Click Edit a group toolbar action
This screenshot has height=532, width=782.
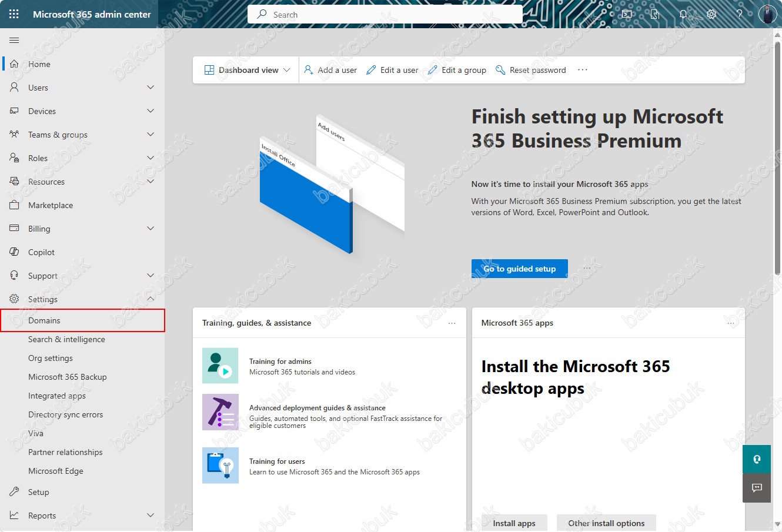(x=457, y=70)
